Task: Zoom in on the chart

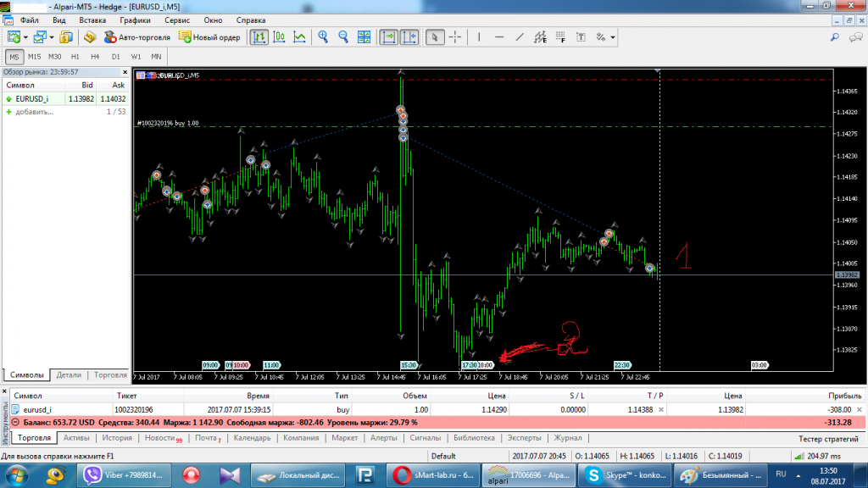Action: click(323, 37)
